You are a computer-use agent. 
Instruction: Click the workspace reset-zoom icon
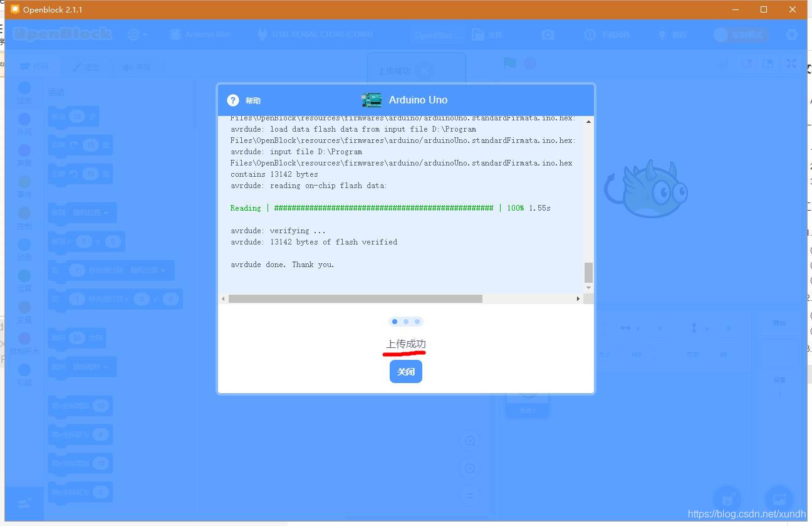click(470, 497)
